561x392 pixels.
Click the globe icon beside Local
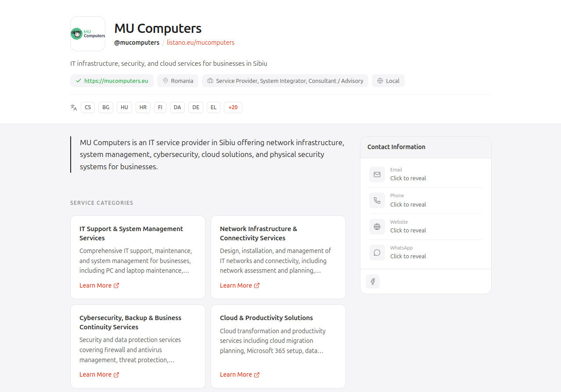(x=380, y=81)
